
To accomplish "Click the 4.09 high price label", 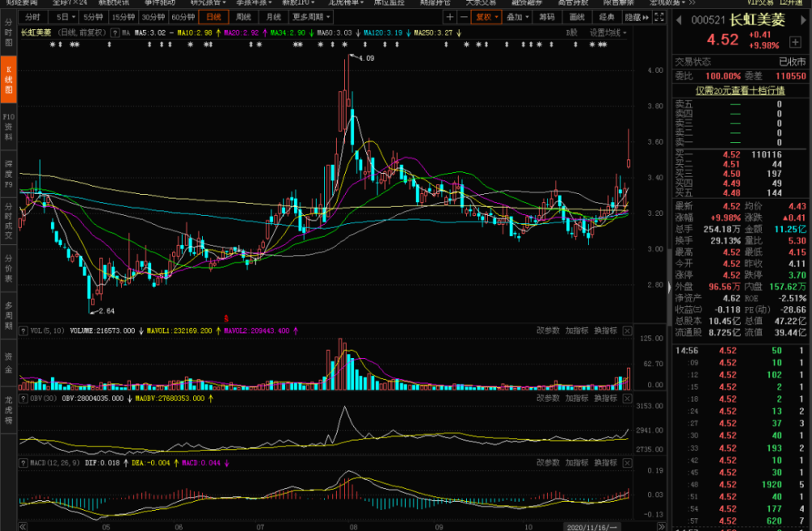I will (366, 58).
